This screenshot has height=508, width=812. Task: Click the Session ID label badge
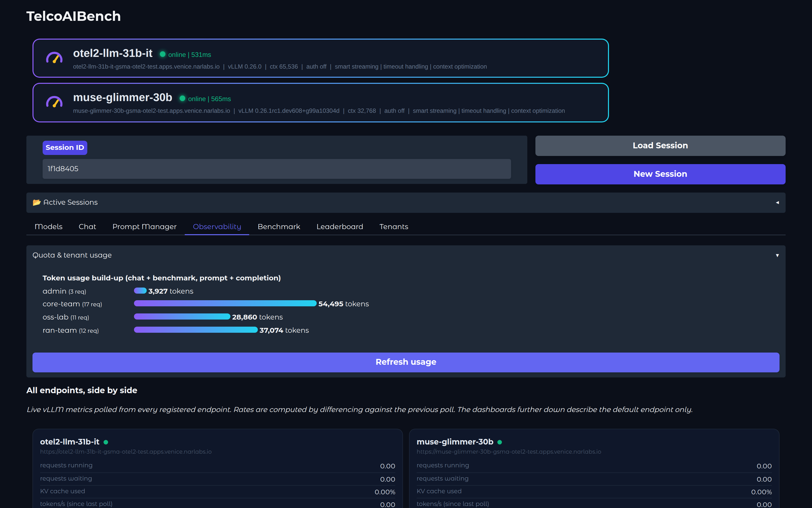(x=65, y=148)
